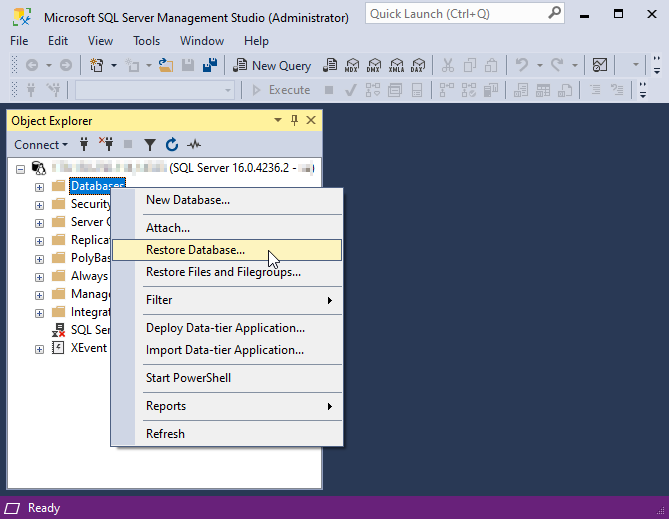This screenshot has height=519, width=669.
Task: Open the XMLA query icon
Action: pos(396,66)
